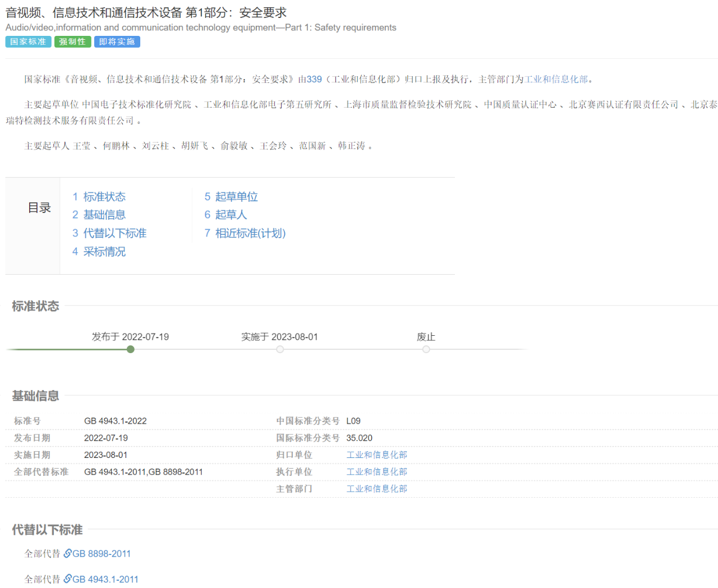Click the 强制性 green tag badge

pos(72,42)
